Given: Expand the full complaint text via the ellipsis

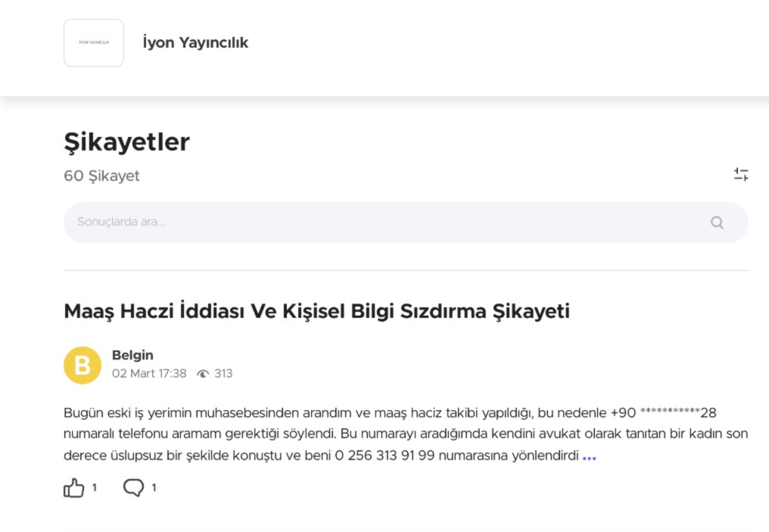Looking at the screenshot, I should click(590, 456).
